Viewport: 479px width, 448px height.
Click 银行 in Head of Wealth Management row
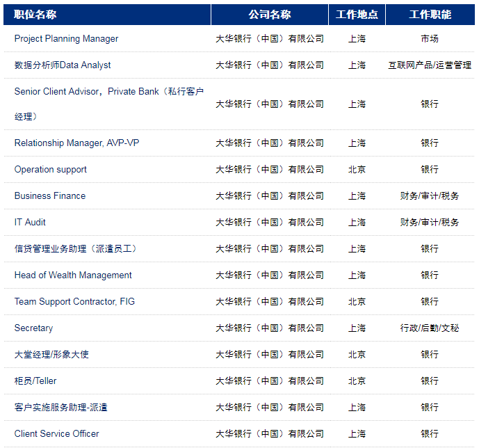coord(430,275)
